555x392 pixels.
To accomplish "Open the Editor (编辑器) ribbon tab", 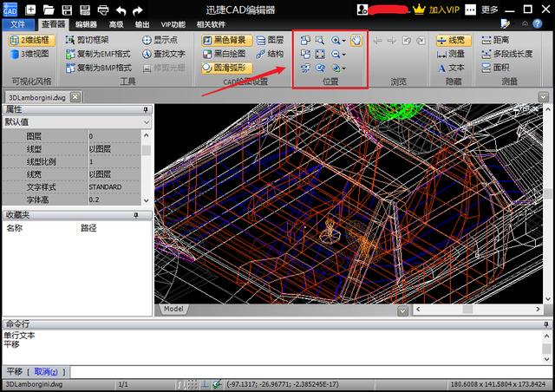I will [86, 24].
